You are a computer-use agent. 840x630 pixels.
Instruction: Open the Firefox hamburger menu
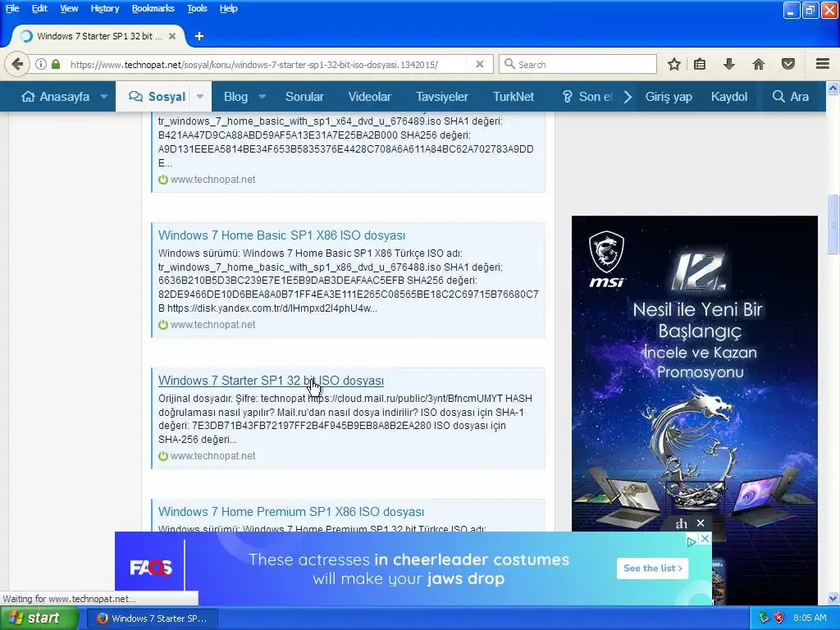pyautogui.click(x=823, y=64)
